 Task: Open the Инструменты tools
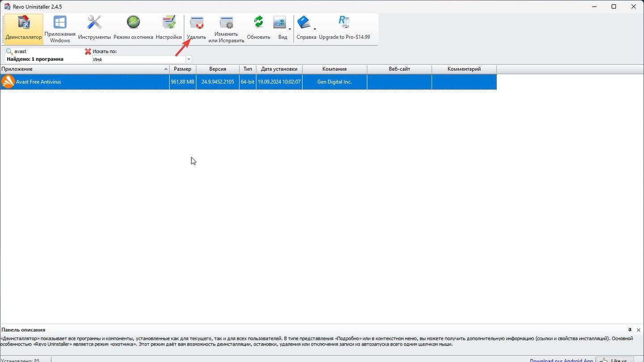point(94,29)
